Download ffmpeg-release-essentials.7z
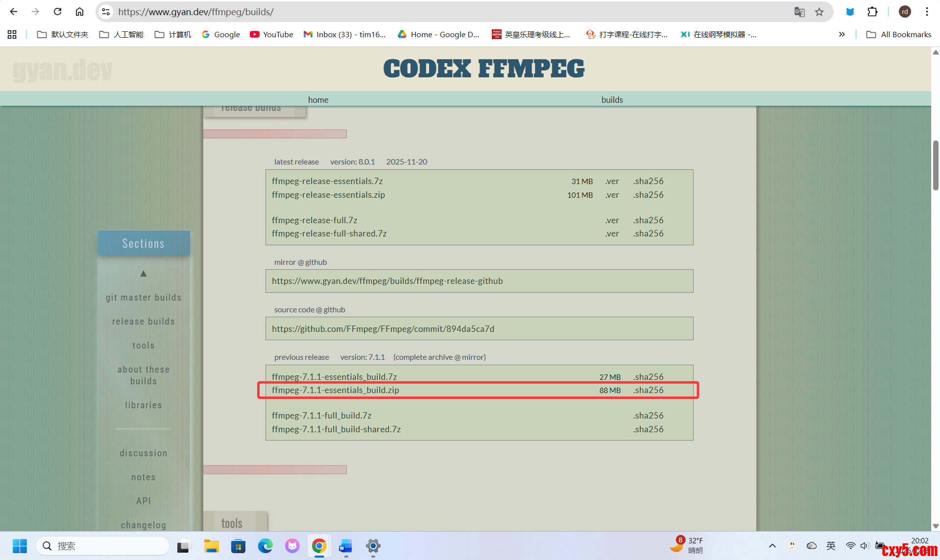Screen dimensions: 940x560 [327, 181]
